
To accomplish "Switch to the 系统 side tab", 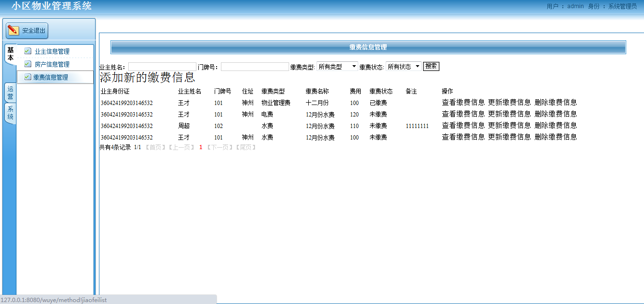I will coord(11,113).
